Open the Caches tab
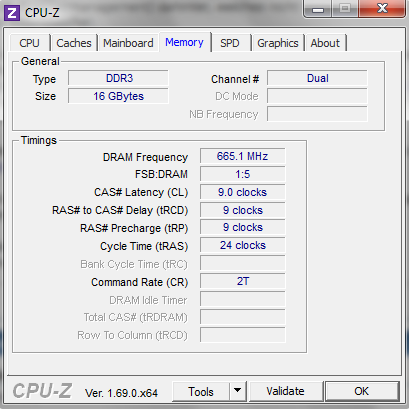Screen dimensions: 409x409 pyautogui.click(x=74, y=43)
